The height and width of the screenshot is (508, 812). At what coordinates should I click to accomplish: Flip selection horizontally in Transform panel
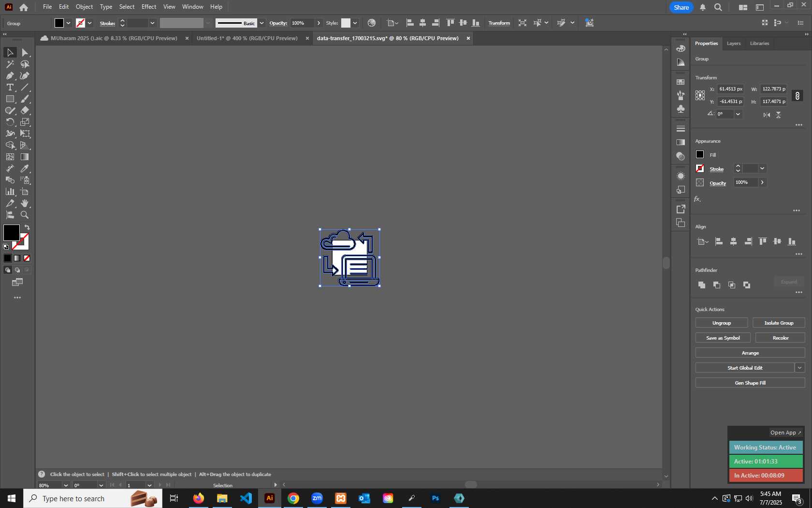click(x=767, y=115)
